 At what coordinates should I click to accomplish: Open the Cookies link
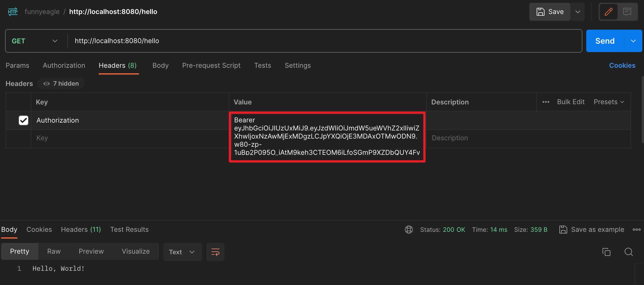click(x=622, y=66)
